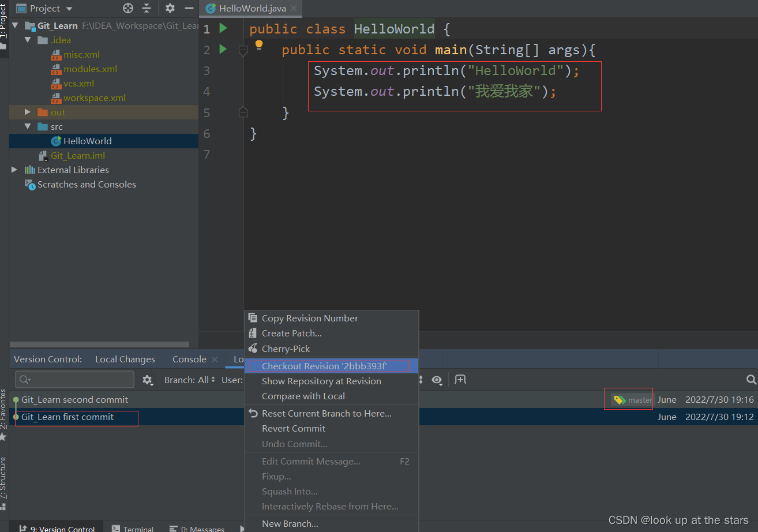Expand External Libraries node

pos(15,170)
